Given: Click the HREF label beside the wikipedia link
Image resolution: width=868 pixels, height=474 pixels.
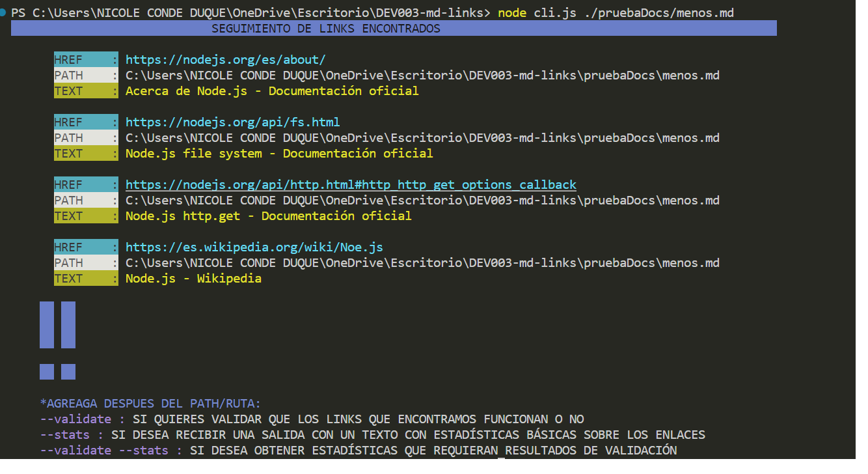Looking at the screenshot, I should pyautogui.click(x=86, y=247).
